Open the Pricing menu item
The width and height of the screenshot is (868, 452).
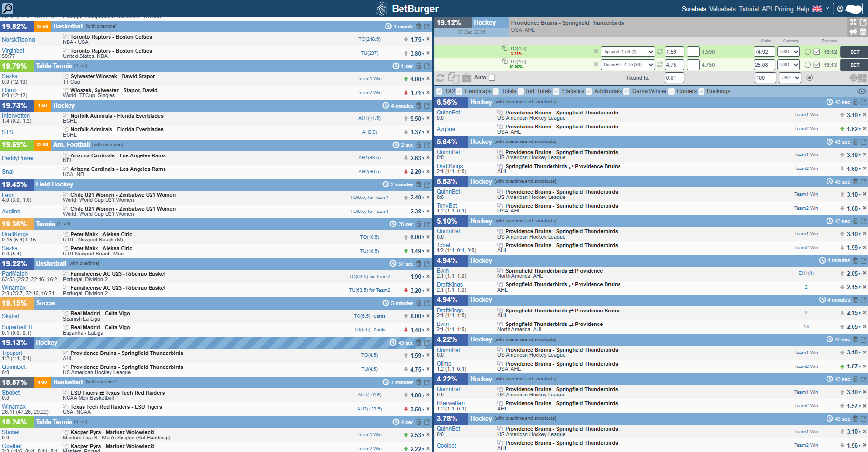click(784, 9)
